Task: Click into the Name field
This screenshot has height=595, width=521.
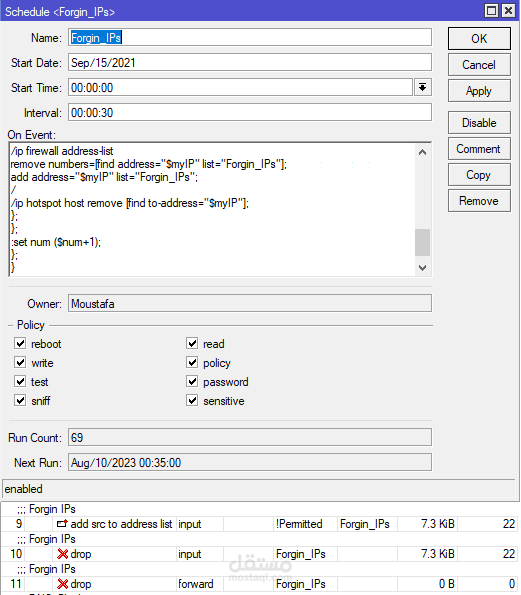Action: pos(250,38)
